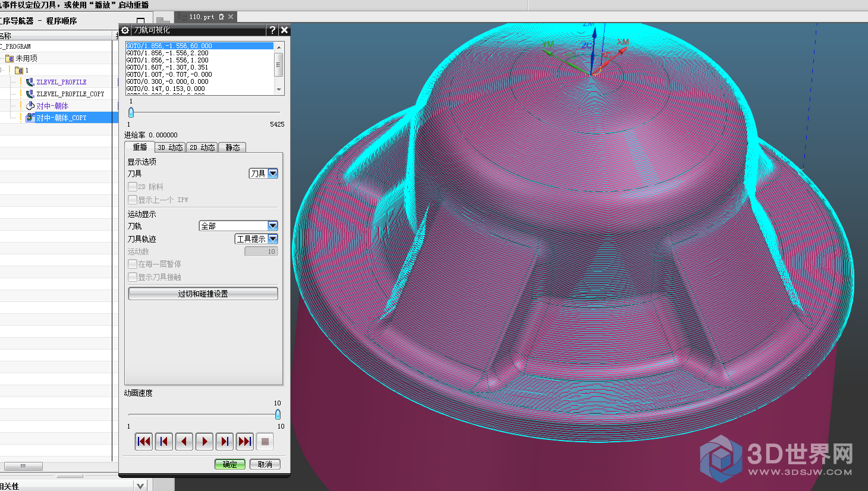This screenshot has width=868, height=491.
Task: Open dialog help question mark
Action: (272, 30)
